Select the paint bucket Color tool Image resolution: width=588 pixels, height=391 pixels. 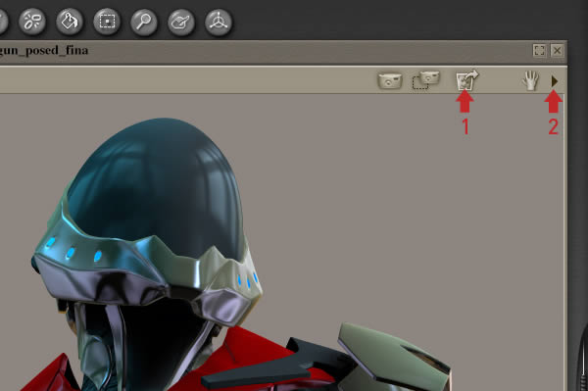click(70, 22)
